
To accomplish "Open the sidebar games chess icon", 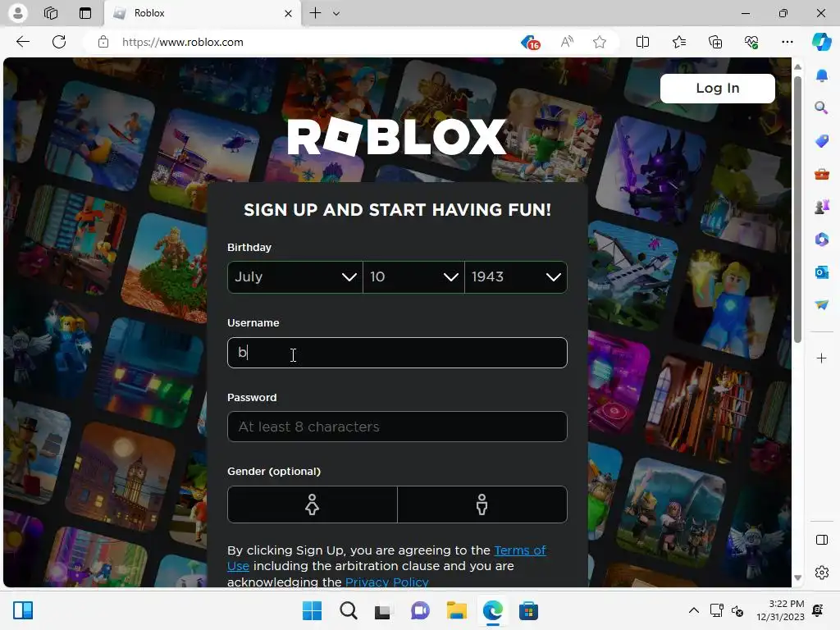I will 821,207.
